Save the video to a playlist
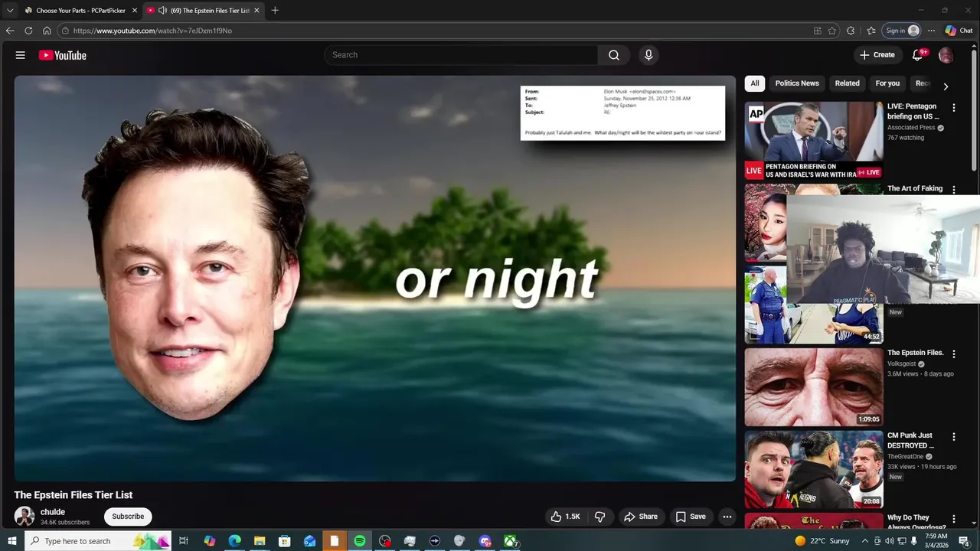The image size is (980, 551). click(x=691, y=517)
